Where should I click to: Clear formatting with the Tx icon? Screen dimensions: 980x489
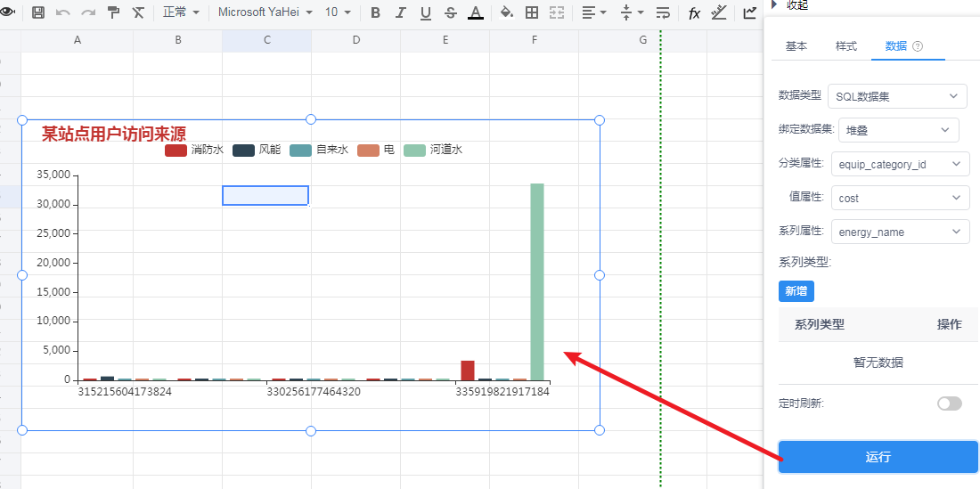point(139,12)
